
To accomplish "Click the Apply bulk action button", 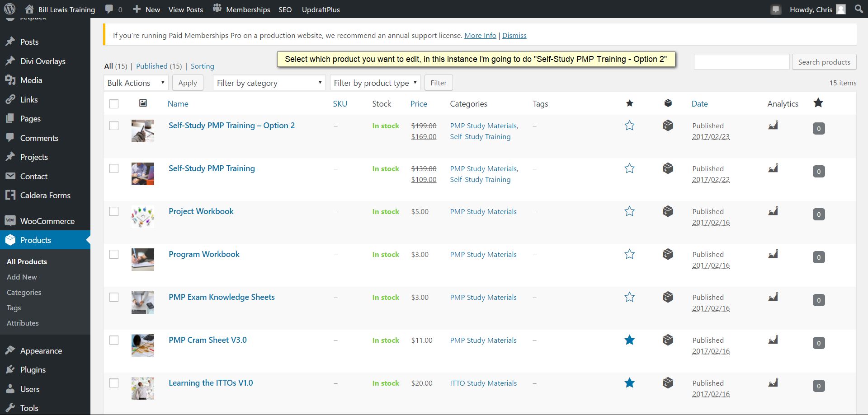I will pyautogui.click(x=188, y=83).
